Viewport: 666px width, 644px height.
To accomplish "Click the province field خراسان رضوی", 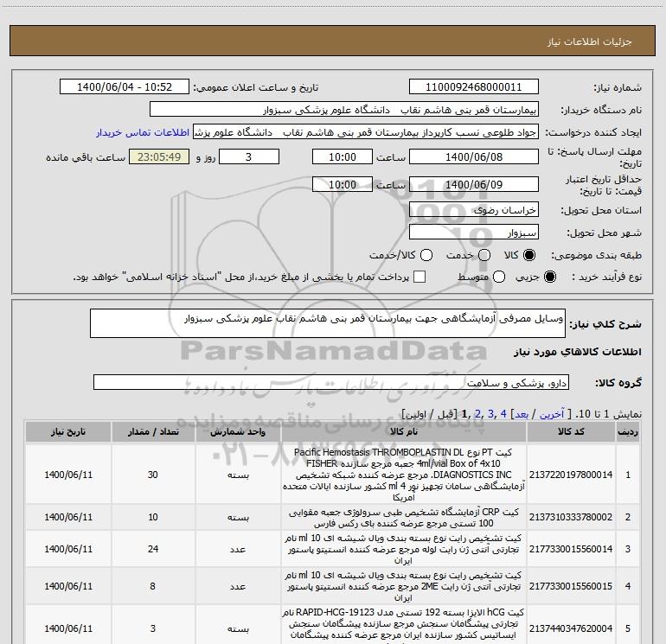I will [474, 209].
